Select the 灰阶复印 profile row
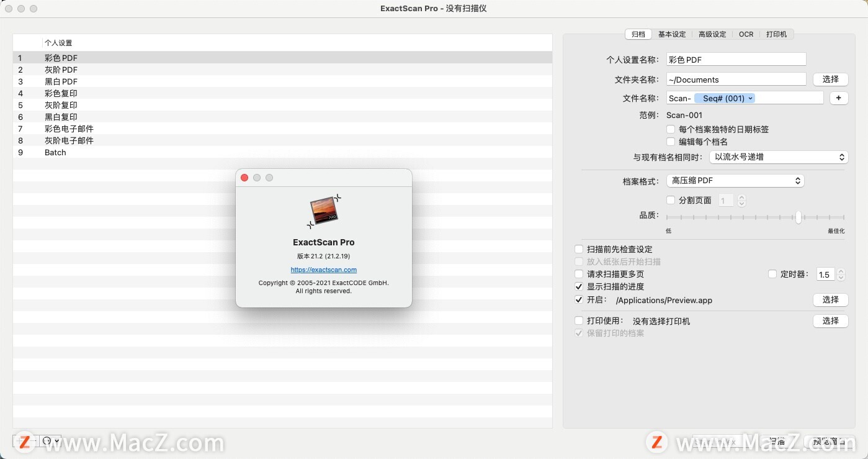This screenshot has height=459, width=868. 282,105
